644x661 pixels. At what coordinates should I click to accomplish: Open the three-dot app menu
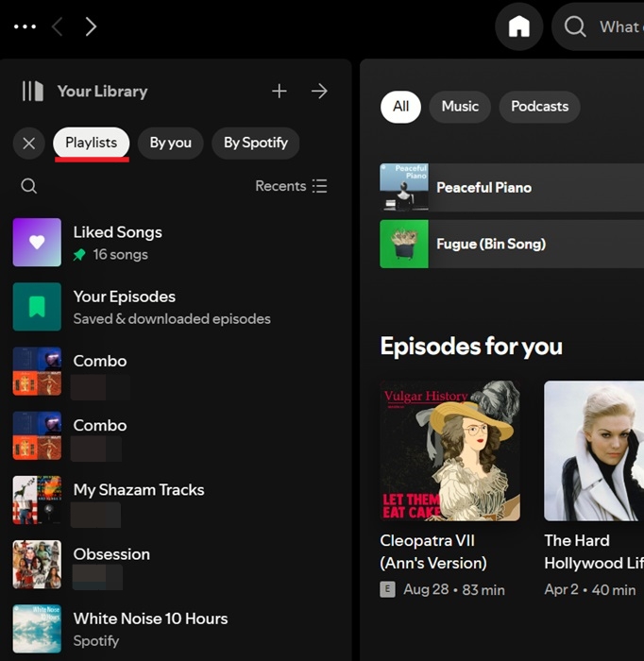tap(25, 26)
